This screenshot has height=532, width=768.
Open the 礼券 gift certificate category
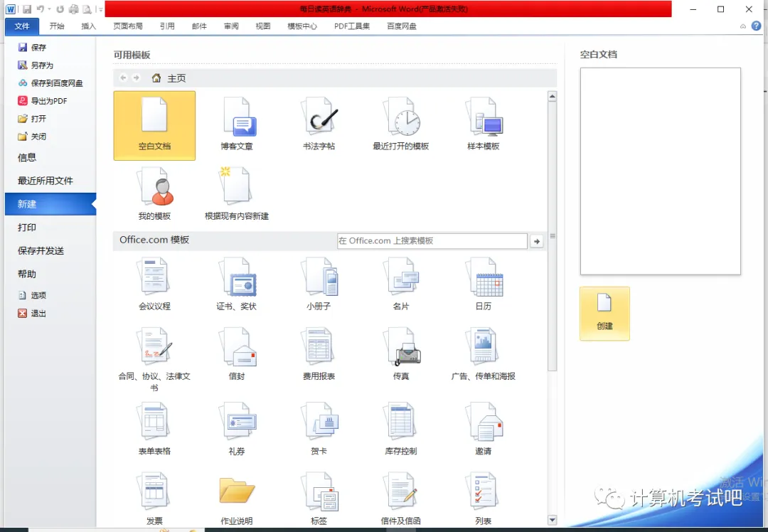click(x=237, y=429)
